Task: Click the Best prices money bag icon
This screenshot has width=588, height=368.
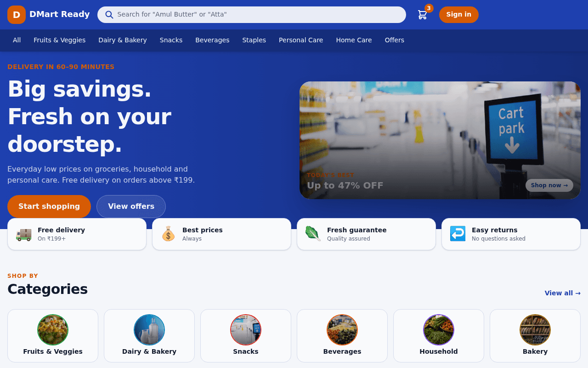Action: (x=169, y=234)
